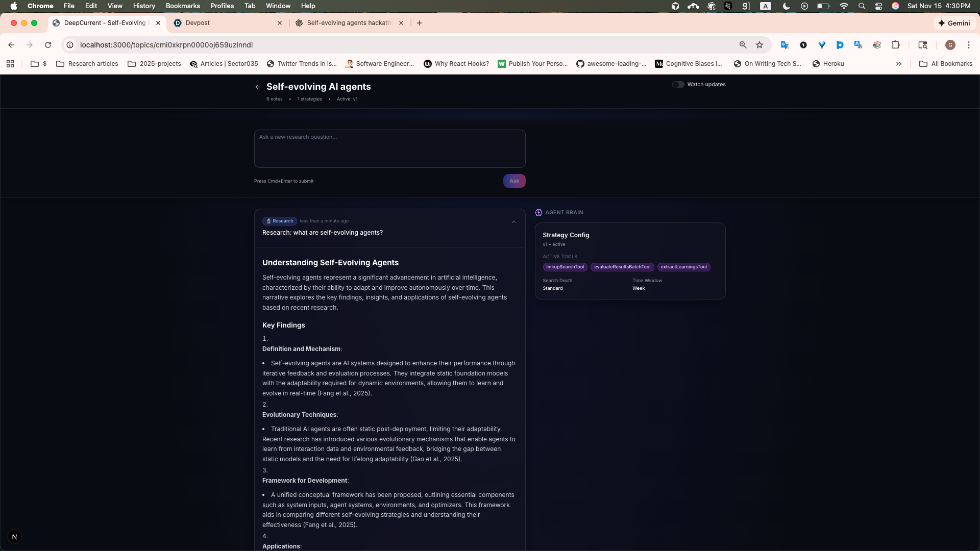The height and width of the screenshot is (551, 980).
Task: Select the linkupSearchTool tag
Action: click(x=565, y=267)
